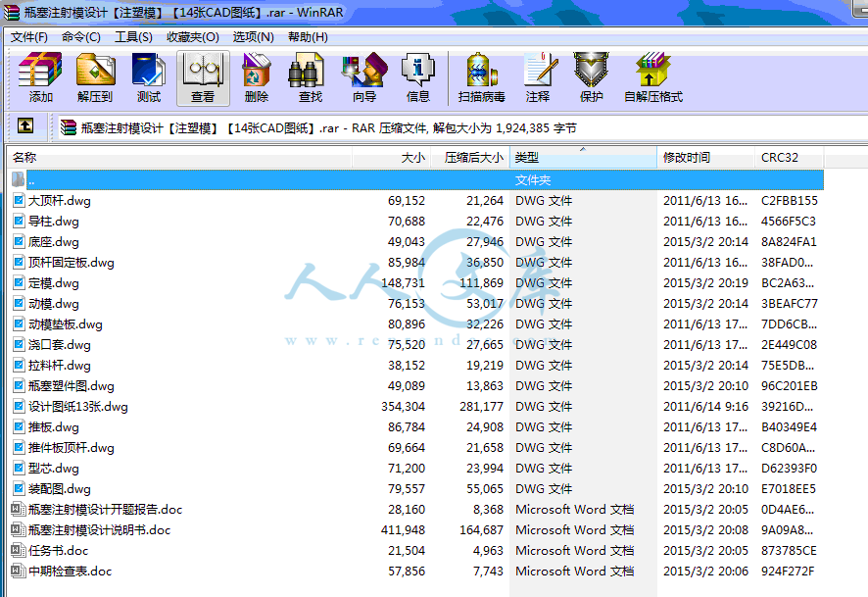This screenshot has width=868, height=597.
Task: Open the Wizard (向导) toolbar icon
Action: (363, 77)
